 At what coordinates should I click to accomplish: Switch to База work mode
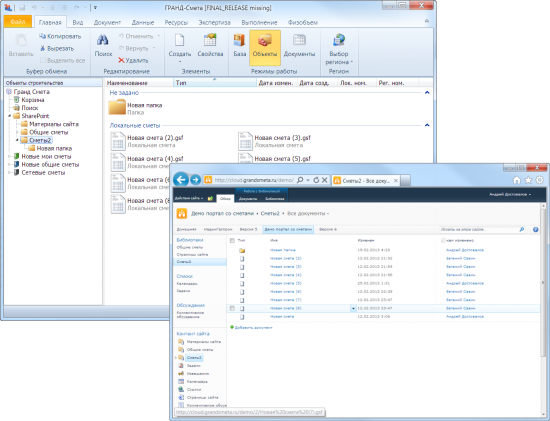(240, 46)
